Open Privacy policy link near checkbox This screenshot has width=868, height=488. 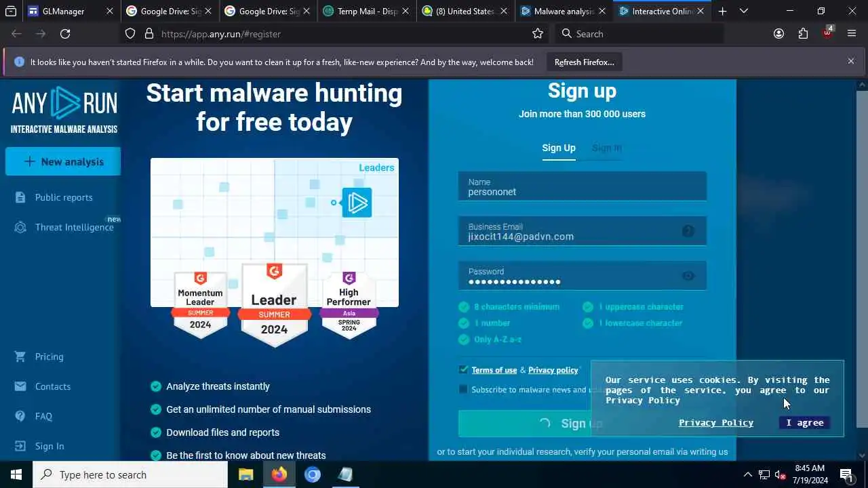pos(553,370)
